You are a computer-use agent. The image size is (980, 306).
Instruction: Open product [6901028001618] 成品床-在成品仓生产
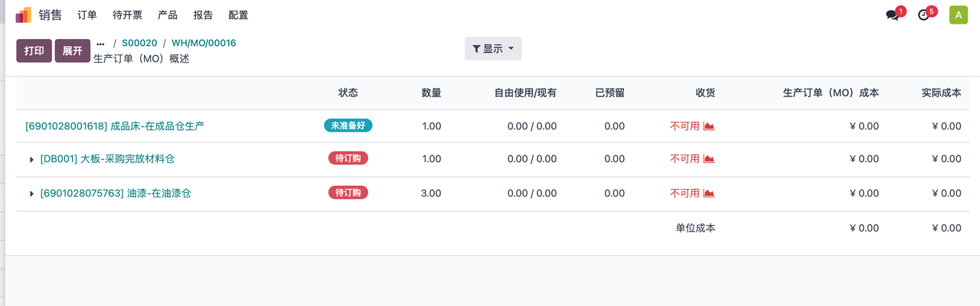point(115,126)
